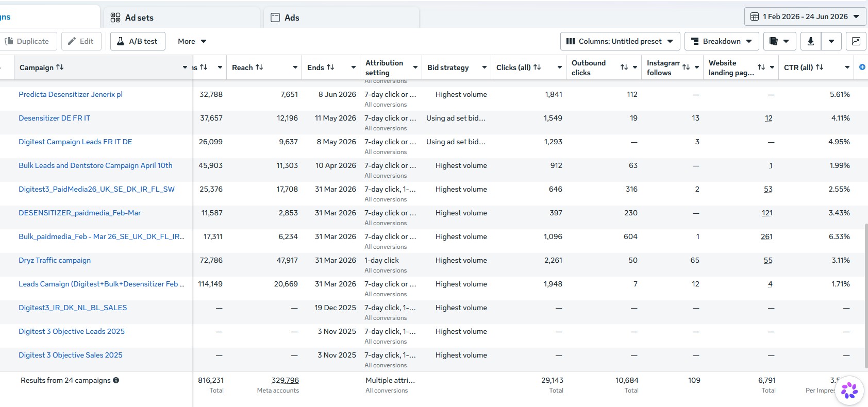Viewport: 868px width, 407px height.
Task: Open Predicta Desensitizer Jenerix pl campaign
Action: click(71, 94)
